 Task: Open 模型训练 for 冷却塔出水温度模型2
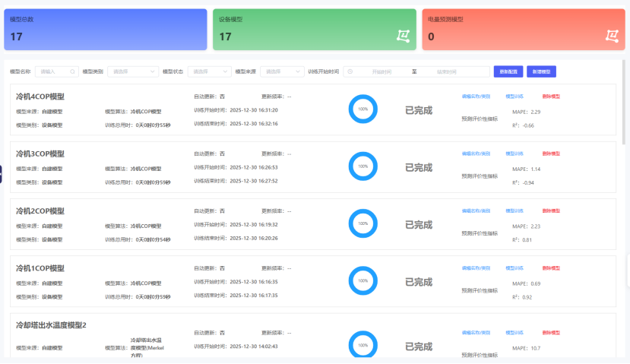[x=514, y=333]
